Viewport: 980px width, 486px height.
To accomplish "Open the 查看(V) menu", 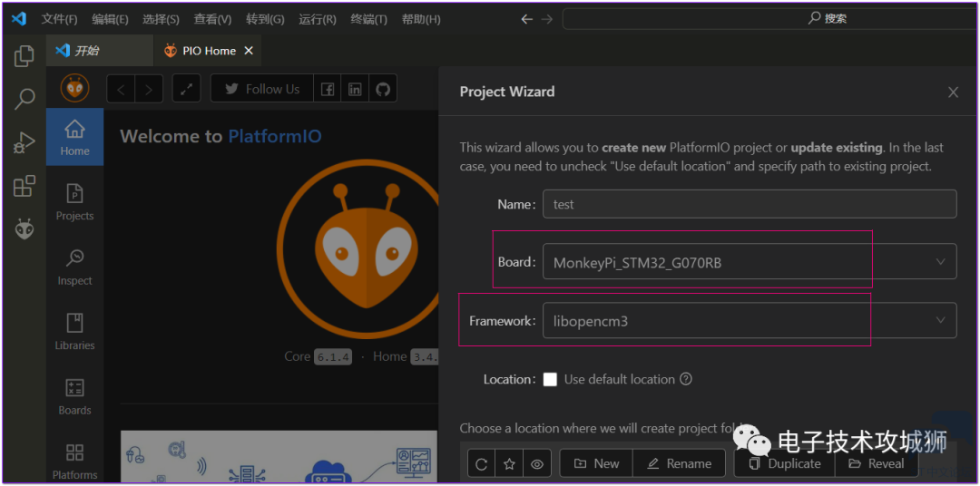I will point(212,19).
